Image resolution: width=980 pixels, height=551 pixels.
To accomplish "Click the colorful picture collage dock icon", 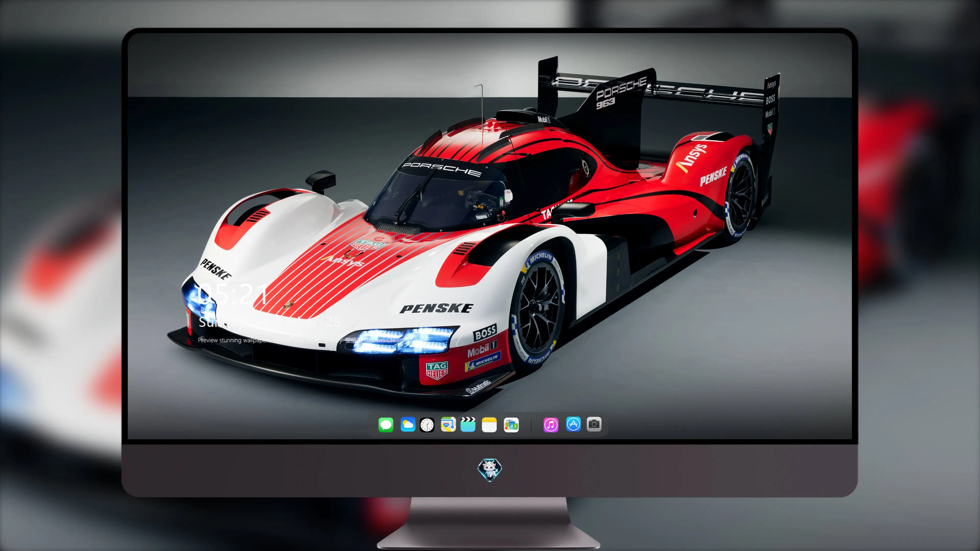I will 511,425.
